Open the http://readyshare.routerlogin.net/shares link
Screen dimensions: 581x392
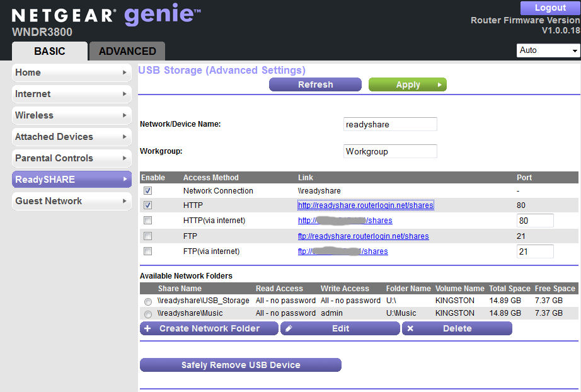365,205
